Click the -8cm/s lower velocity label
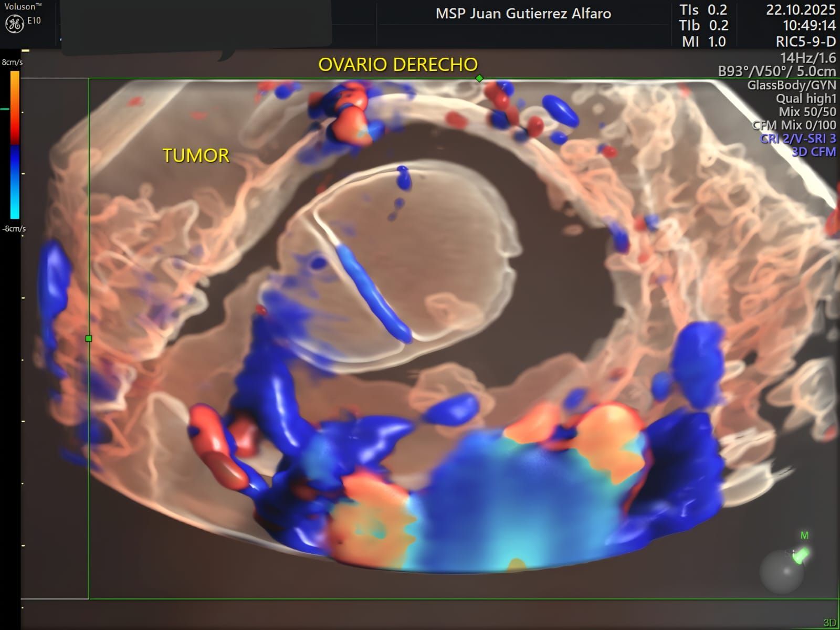The height and width of the screenshot is (630, 840). point(14,229)
